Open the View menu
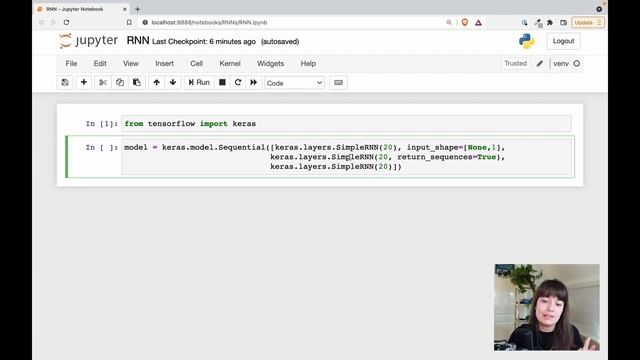 click(x=131, y=64)
